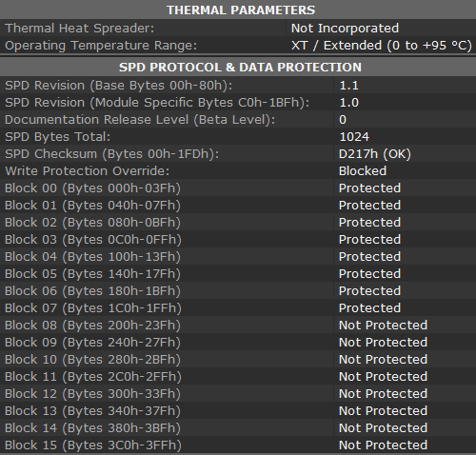Screen dimensions: 476x455
Task: Click the Thermal Heat Spreader row label
Action: click(80, 29)
